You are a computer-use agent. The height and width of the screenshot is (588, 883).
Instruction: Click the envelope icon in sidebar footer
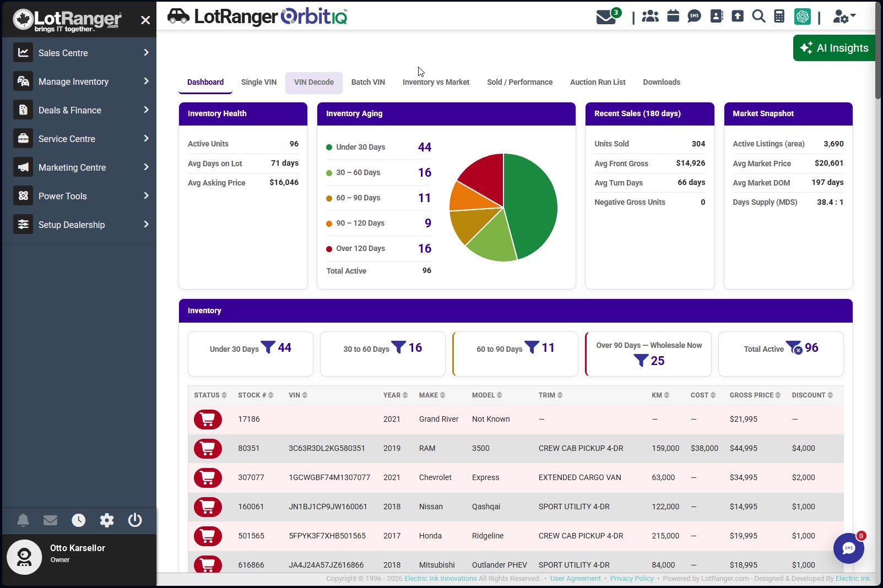pyautogui.click(x=51, y=520)
